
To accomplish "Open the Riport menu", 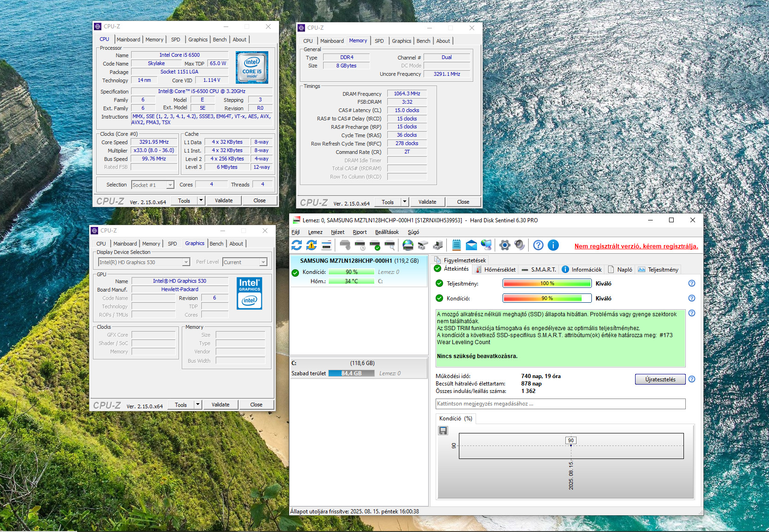I will [360, 232].
